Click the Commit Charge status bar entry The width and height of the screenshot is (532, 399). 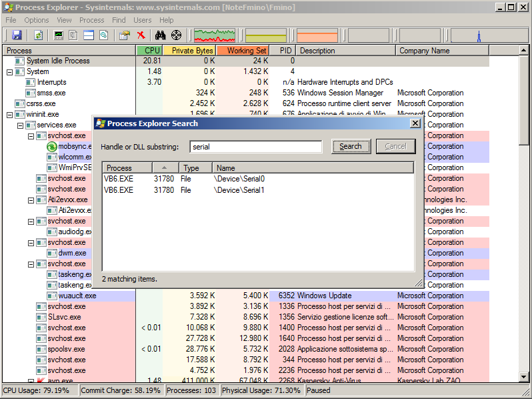(x=121, y=390)
